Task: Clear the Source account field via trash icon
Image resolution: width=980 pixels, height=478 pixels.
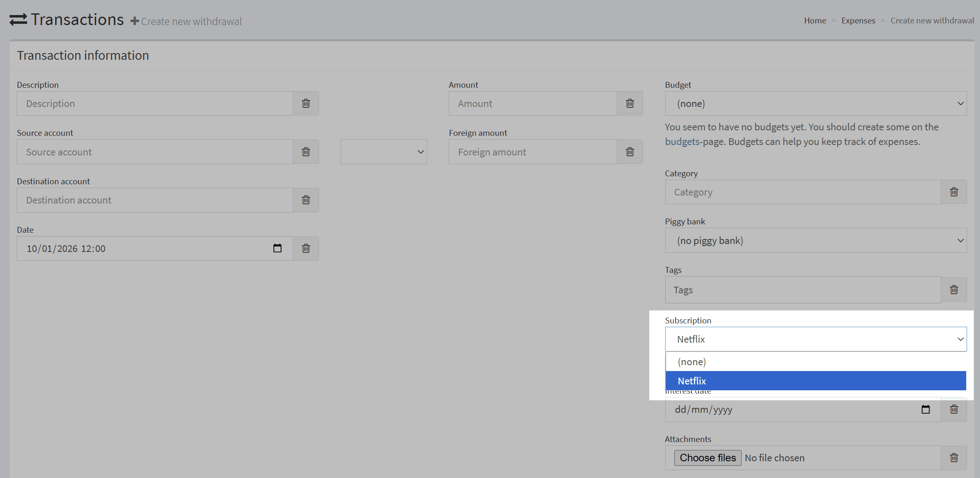Action: pyautogui.click(x=306, y=152)
